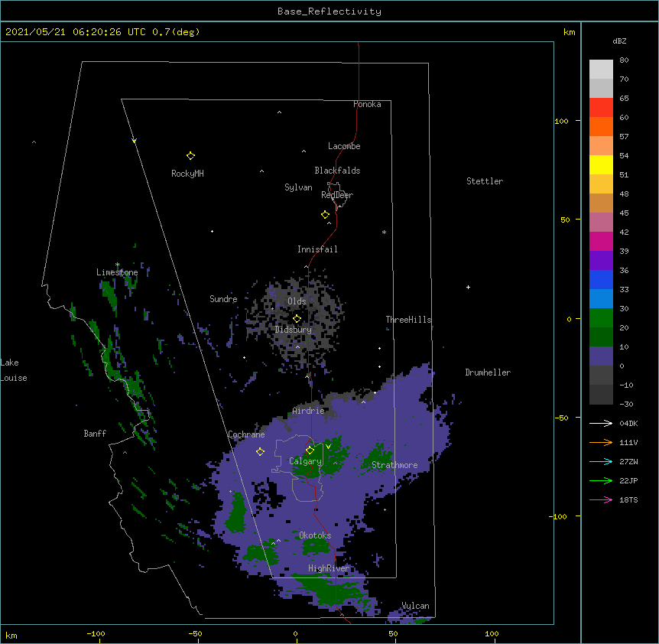
Task: Click the Ponoka label
Action: click(367, 104)
